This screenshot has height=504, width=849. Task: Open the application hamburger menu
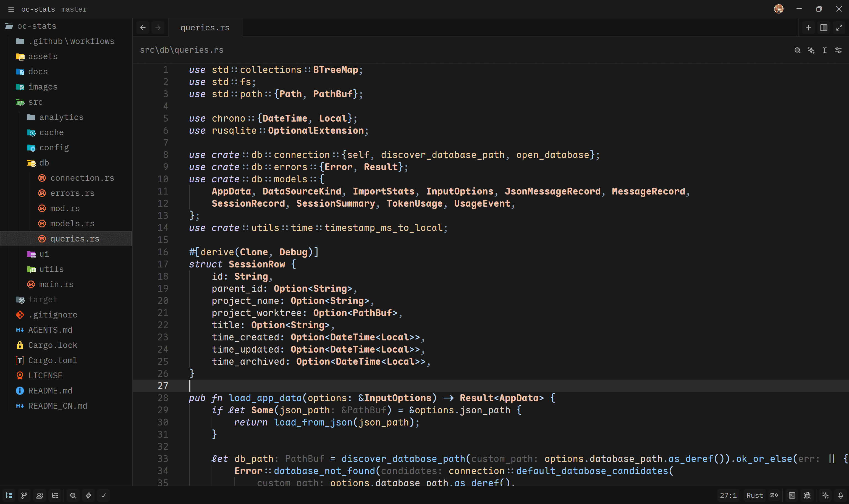click(x=11, y=9)
